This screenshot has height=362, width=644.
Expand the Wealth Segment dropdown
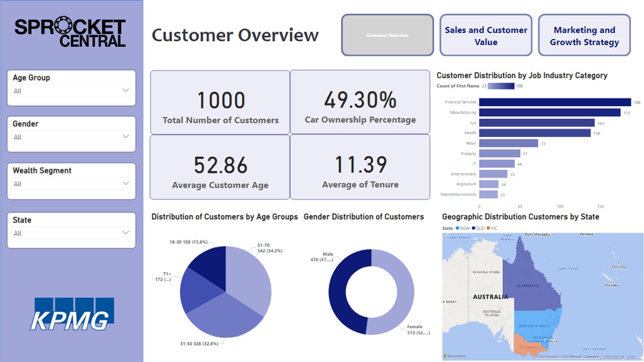click(126, 183)
